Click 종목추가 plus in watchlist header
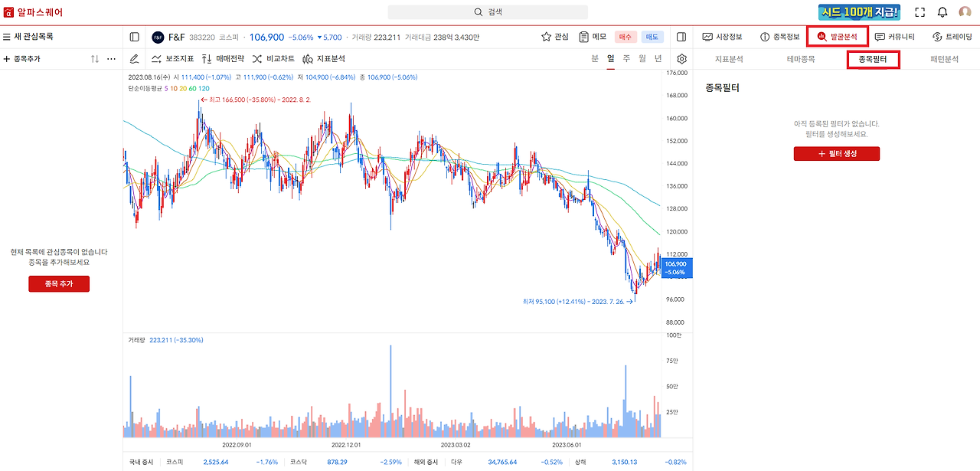980x471 pixels. click(22, 59)
